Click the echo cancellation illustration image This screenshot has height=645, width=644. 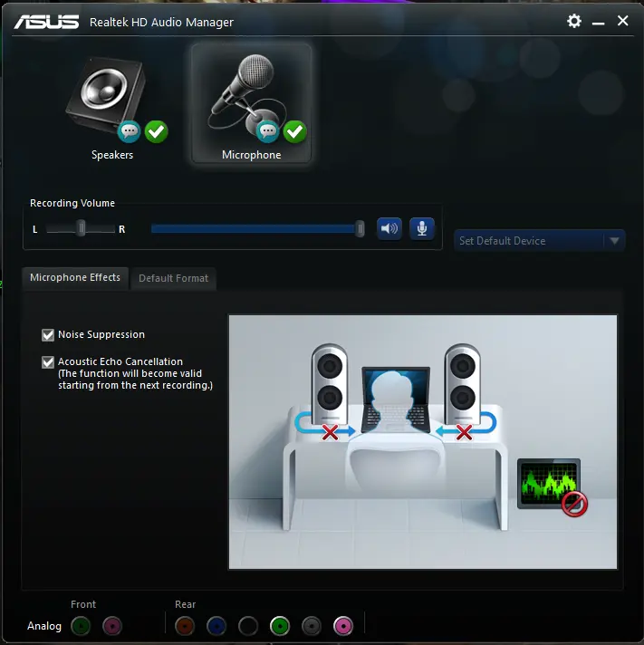coord(423,442)
